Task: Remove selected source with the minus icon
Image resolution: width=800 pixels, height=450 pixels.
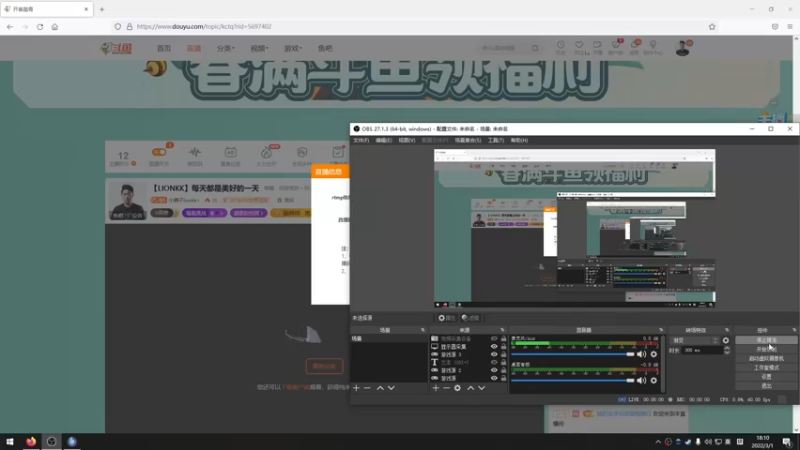Action: point(446,388)
